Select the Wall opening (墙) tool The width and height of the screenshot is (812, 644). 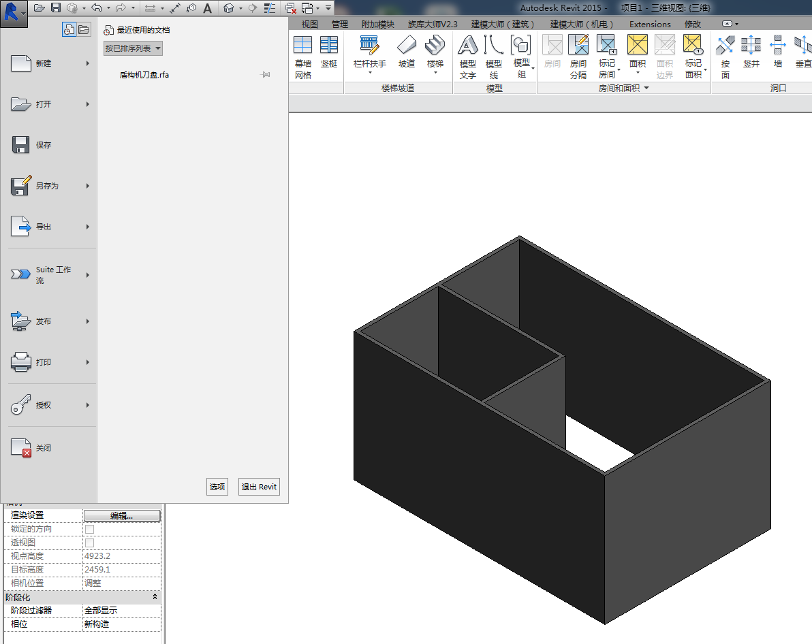tap(777, 52)
